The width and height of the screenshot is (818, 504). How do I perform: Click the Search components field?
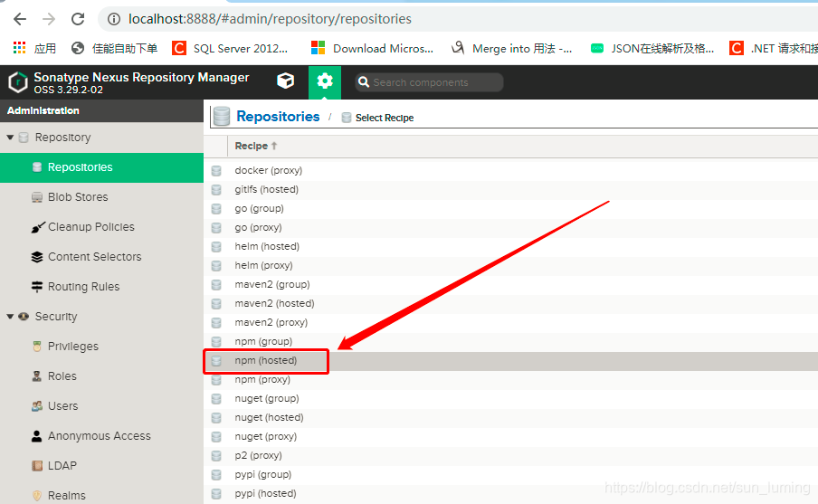pos(429,82)
